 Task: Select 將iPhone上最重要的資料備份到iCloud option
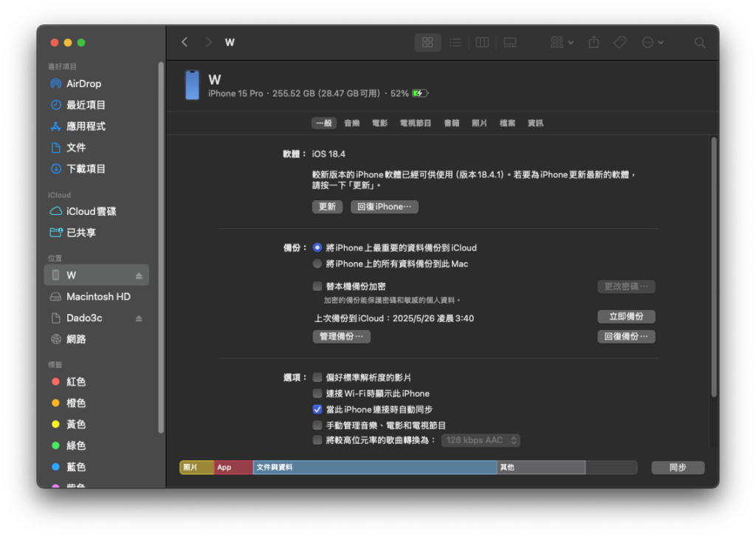(x=317, y=247)
